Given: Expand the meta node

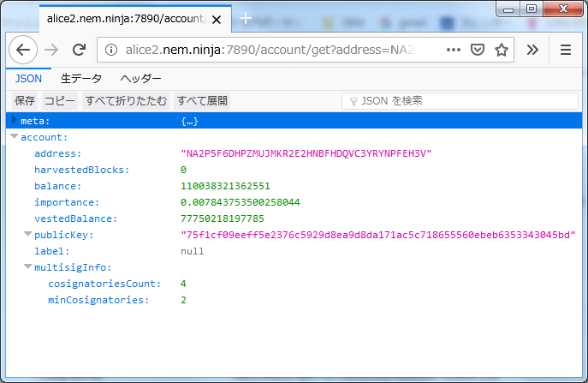Looking at the screenshot, I should pos(15,120).
